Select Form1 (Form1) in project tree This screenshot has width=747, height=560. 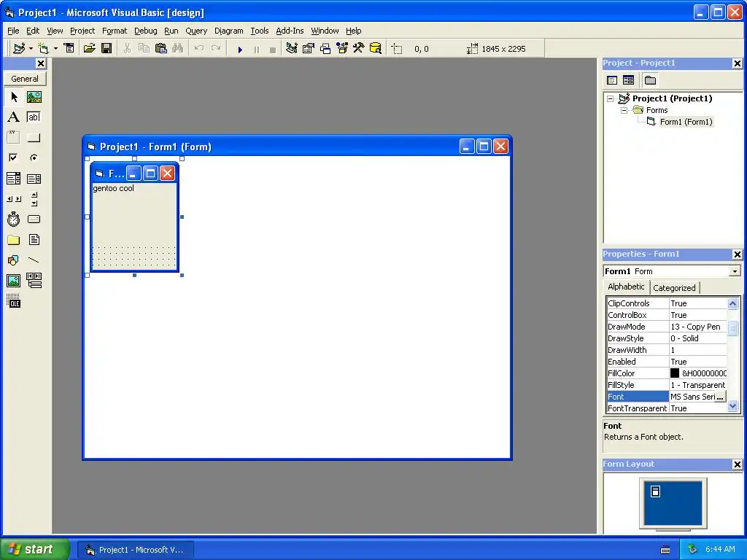pos(686,122)
